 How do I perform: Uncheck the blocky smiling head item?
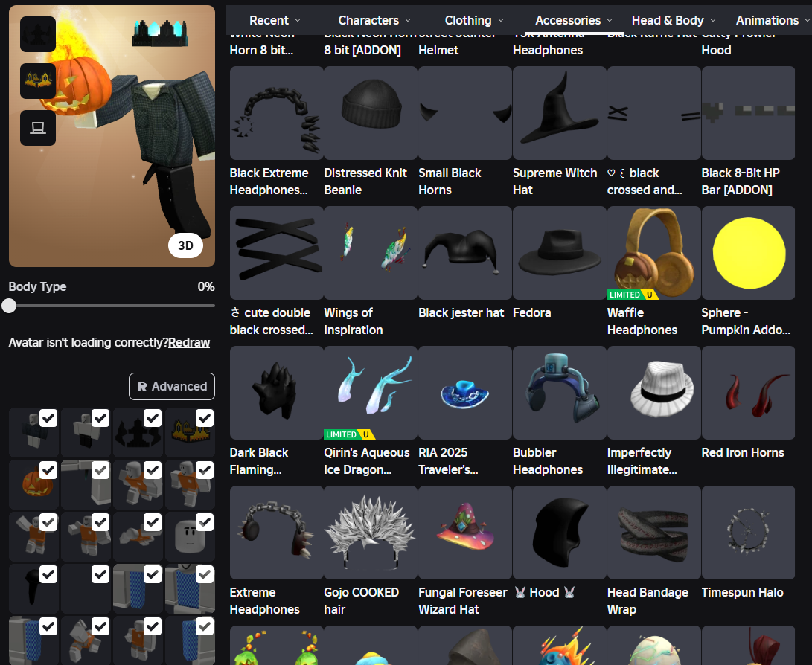[x=205, y=522]
